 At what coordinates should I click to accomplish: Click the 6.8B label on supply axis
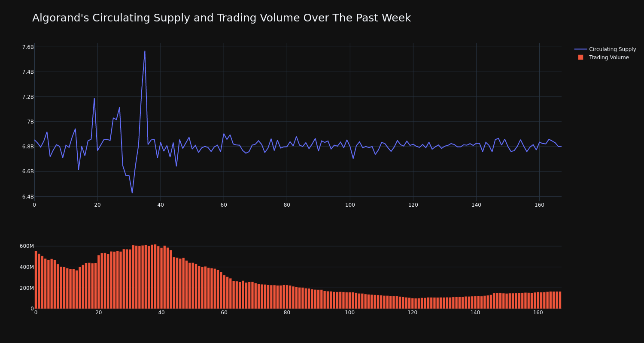[x=28, y=147]
